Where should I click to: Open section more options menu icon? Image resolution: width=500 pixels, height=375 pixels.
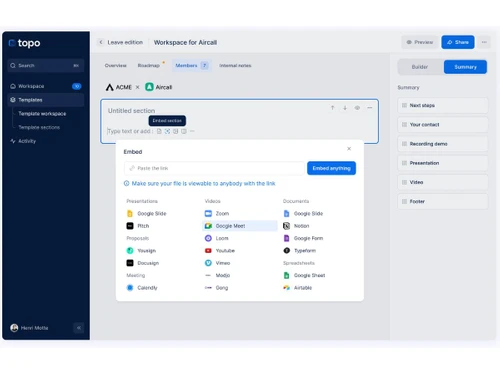coord(370,108)
